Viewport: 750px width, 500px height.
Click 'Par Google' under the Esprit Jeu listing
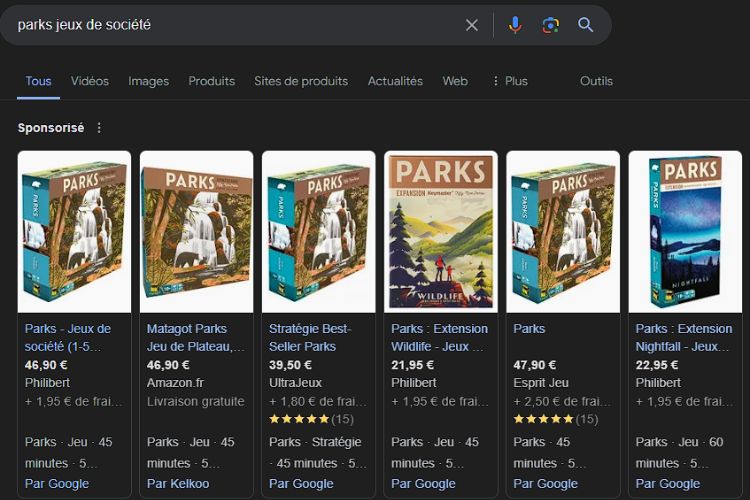(x=545, y=484)
